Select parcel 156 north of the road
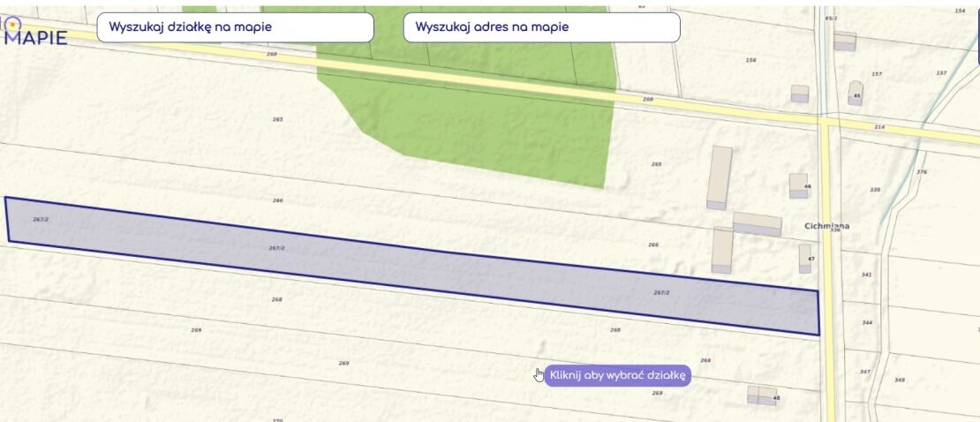This screenshot has width=980, height=422. 750,60
